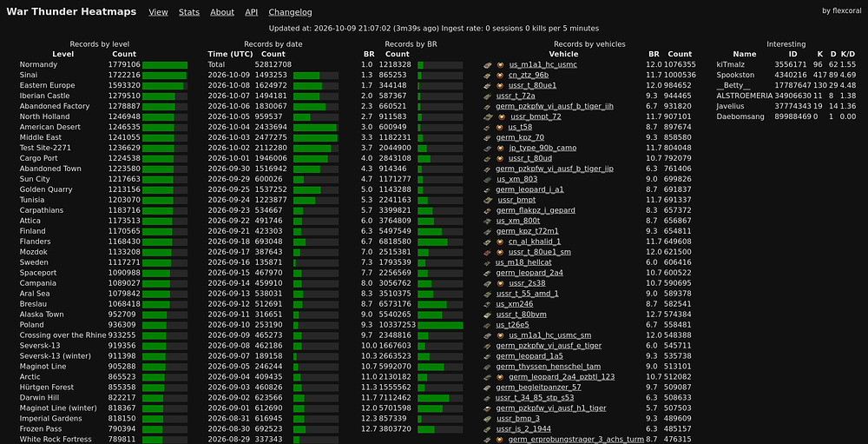Click the premium badge beside germ_erprobungstrager_3_achs_turm
Viewport: 868px width, 444px height.
pos(500,440)
